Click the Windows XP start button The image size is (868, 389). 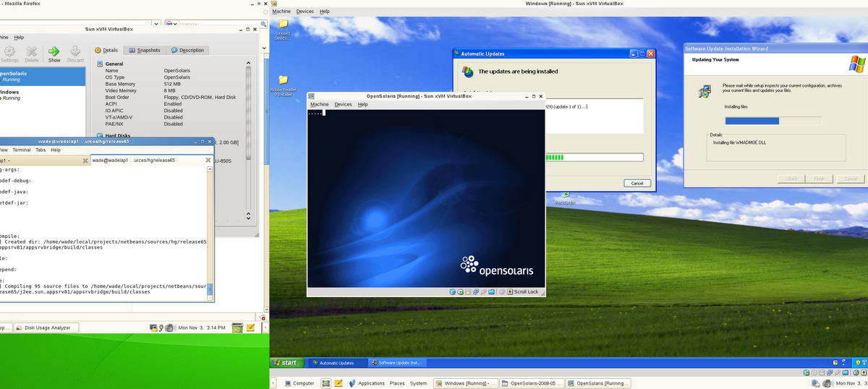pos(287,362)
